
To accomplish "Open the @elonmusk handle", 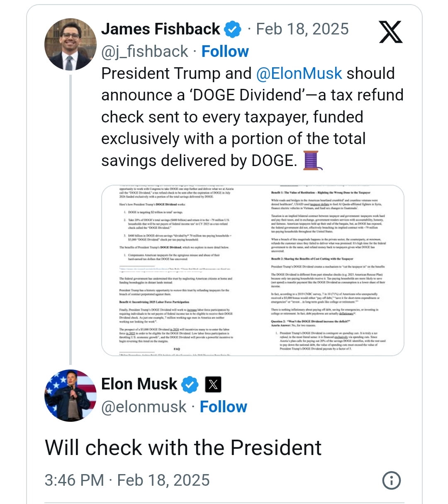I will click(x=144, y=407).
